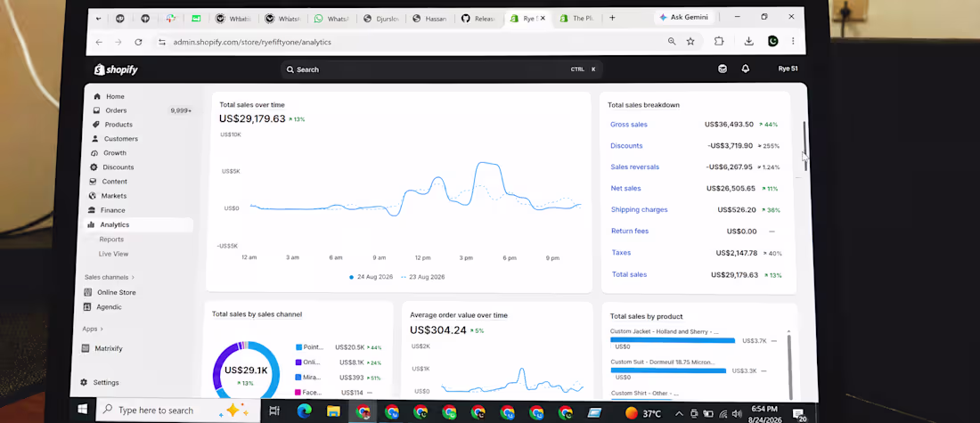980x423 pixels.
Task: Bookmark this page with the star
Action: coord(690,41)
